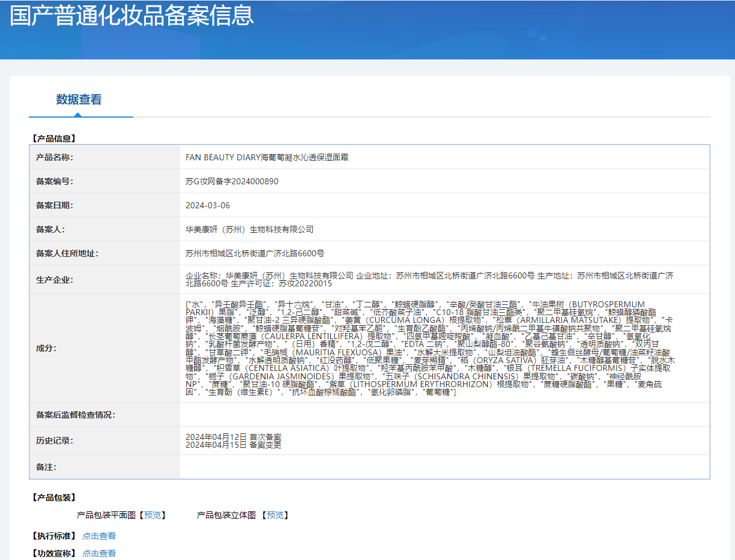Select filing number 苏G妆网备字2024000890
The height and width of the screenshot is (560, 735).
click(x=232, y=181)
